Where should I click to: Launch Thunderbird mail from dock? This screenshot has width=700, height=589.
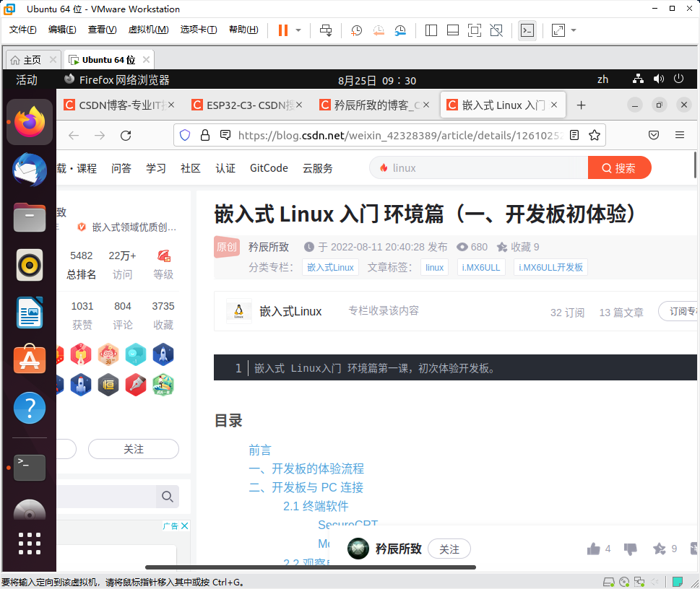click(30, 170)
